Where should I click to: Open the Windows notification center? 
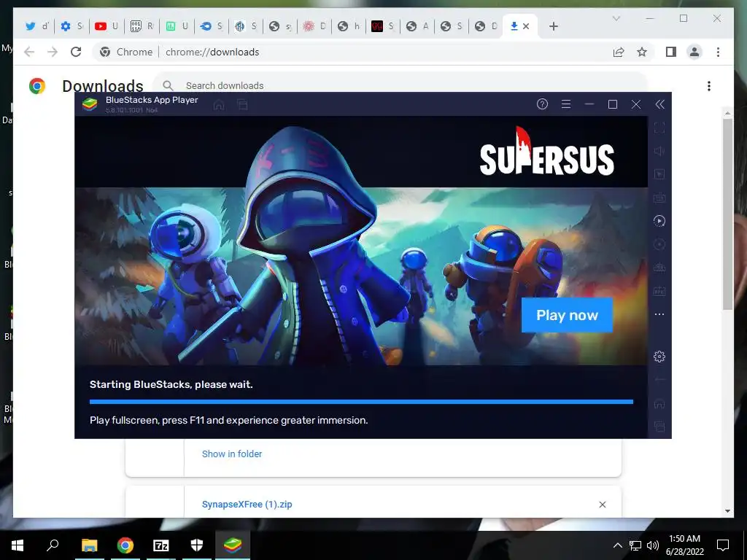pyautogui.click(x=723, y=545)
